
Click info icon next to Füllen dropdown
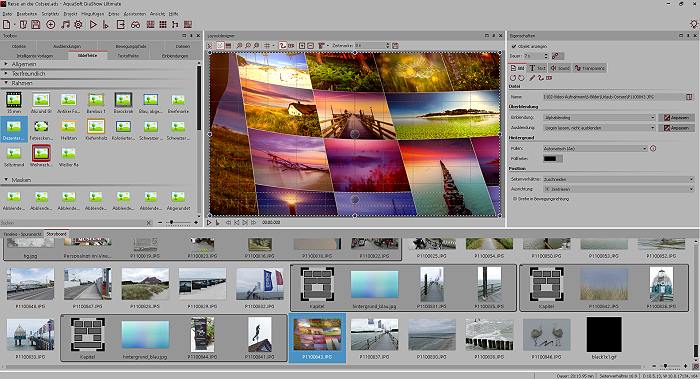[x=653, y=148]
